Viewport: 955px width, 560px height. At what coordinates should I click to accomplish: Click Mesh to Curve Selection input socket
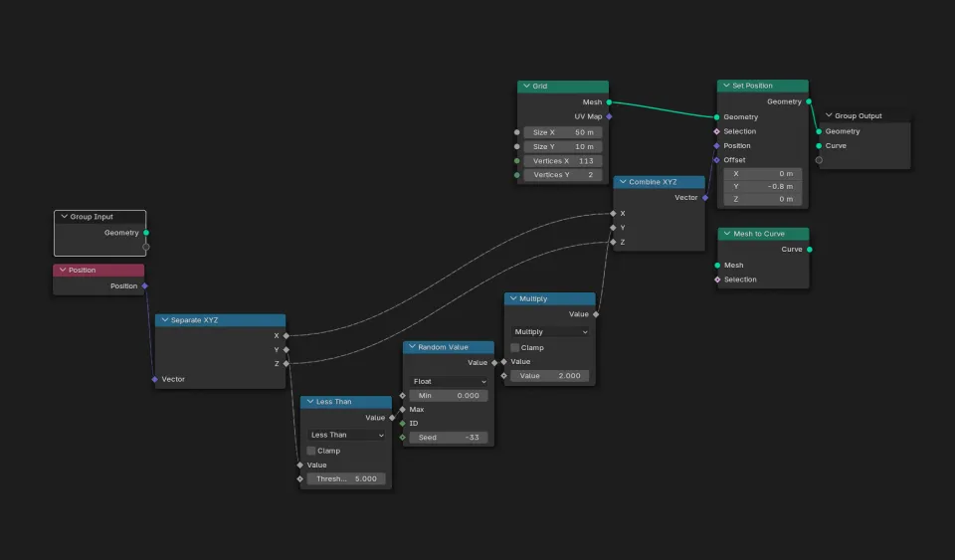click(717, 280)
